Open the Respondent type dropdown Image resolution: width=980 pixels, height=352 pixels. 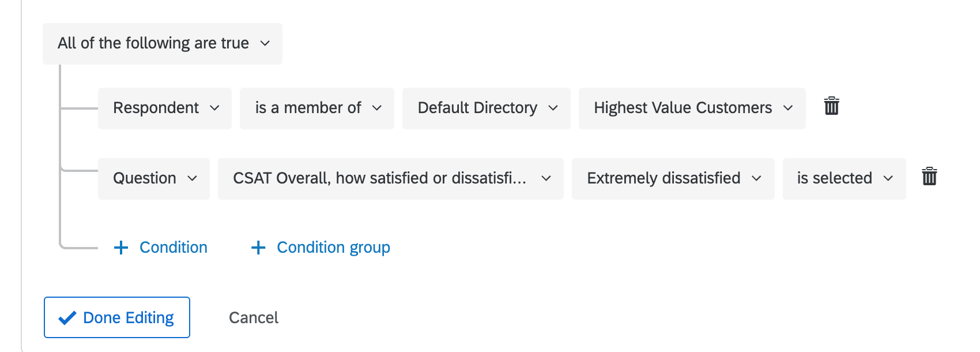[x=165, y=108]
